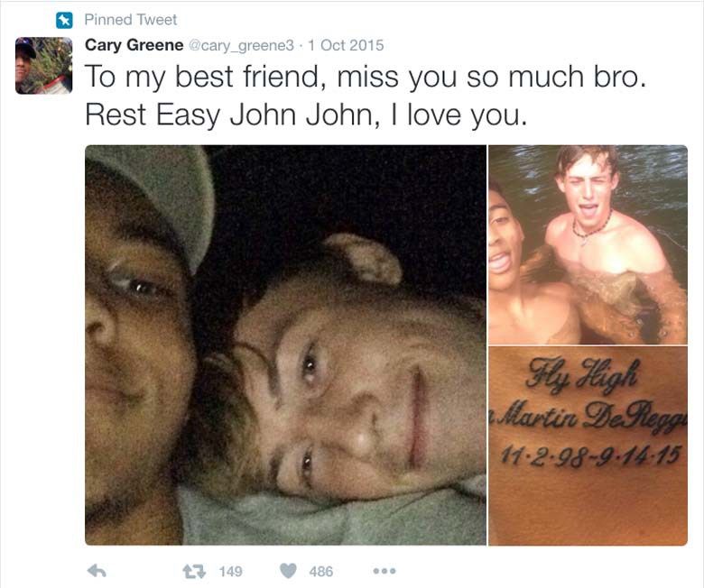Click the 'Rest Easy John John' text line

coord(306,115)
